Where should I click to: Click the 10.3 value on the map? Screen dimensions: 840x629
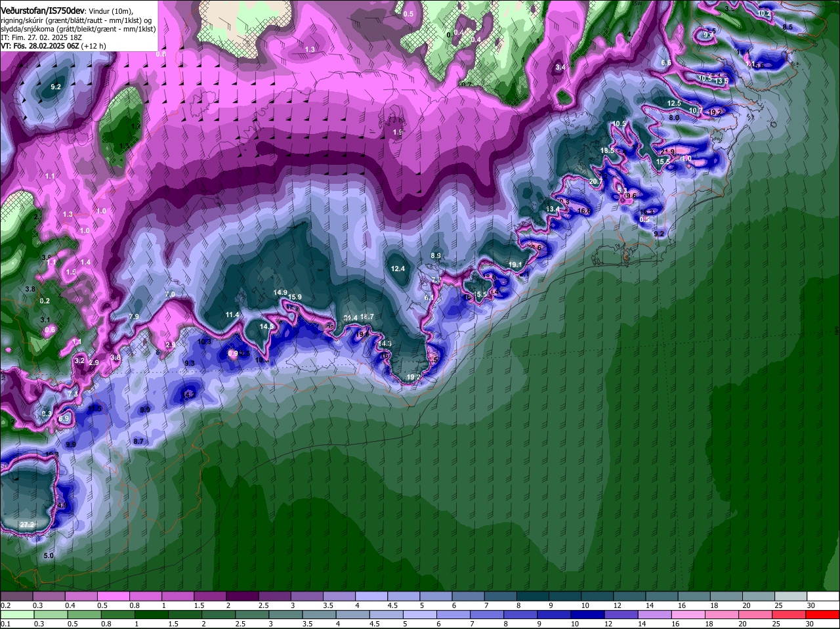(205, 341)
